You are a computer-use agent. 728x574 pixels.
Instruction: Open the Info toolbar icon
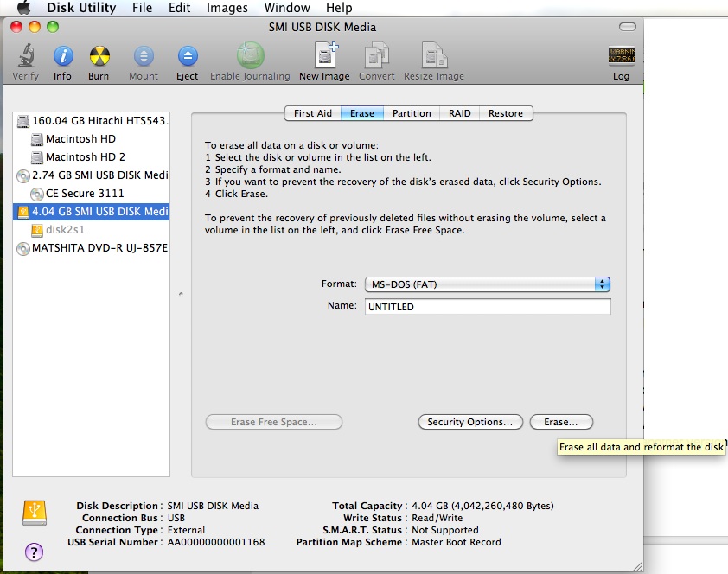click(x=62, y=56)
